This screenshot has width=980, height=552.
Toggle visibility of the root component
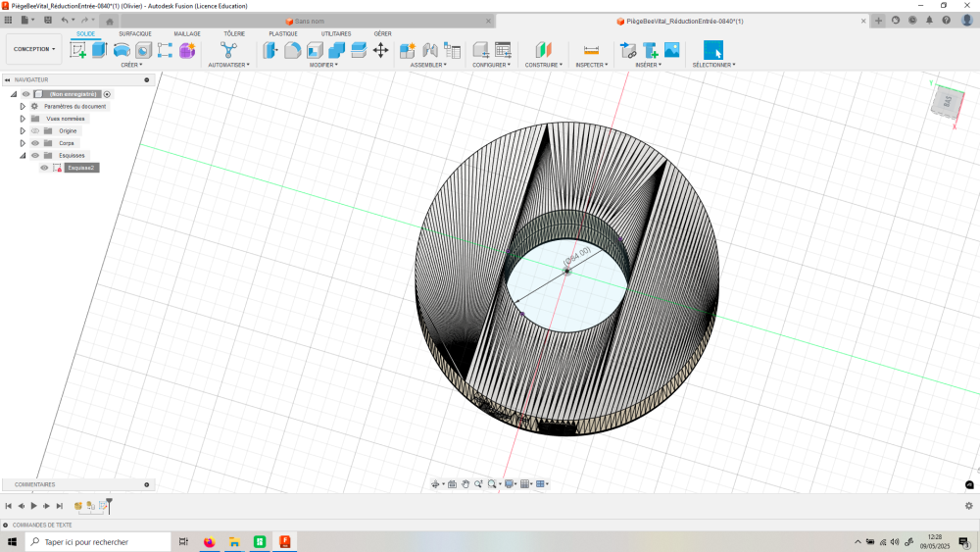tap(25, 94)
